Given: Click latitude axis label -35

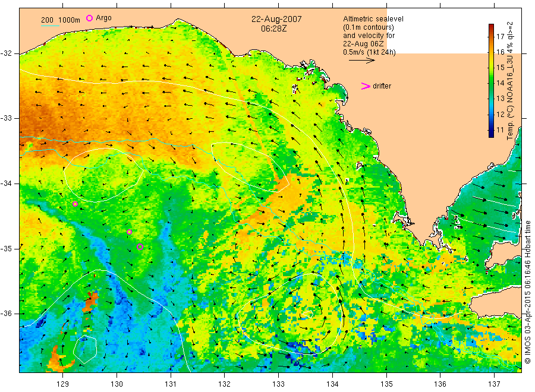Looking at the screenshot, I should point(6,248).
